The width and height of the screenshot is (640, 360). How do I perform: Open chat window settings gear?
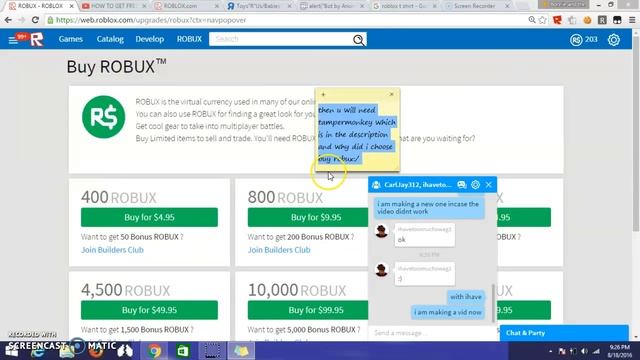tap(476, 185)
